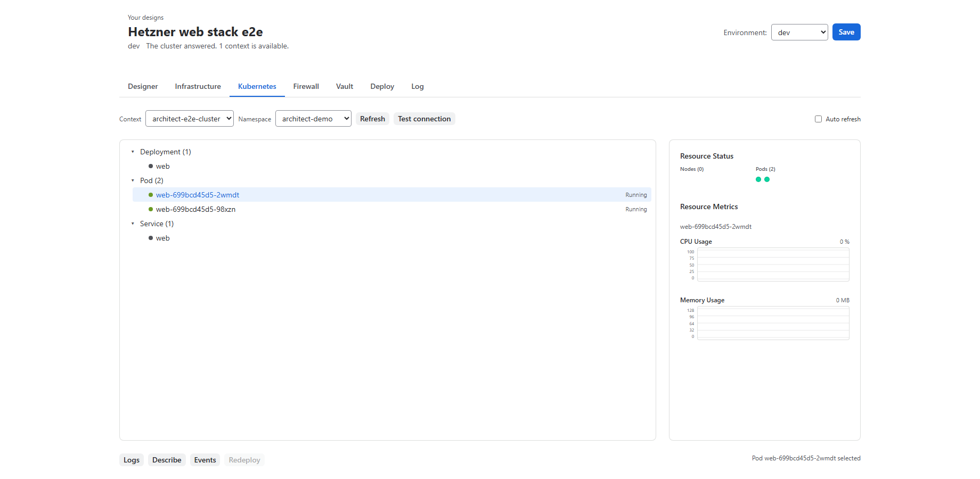Viewport: 980px width, 479px height.
Task: Click the 'Pod web-699bcd45d5-2wmdt selected' status text
Action: point(806,458)
